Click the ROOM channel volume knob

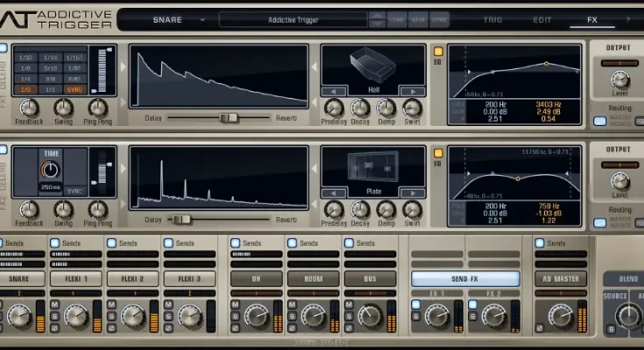pyautogui.click(x=313, y=316)
